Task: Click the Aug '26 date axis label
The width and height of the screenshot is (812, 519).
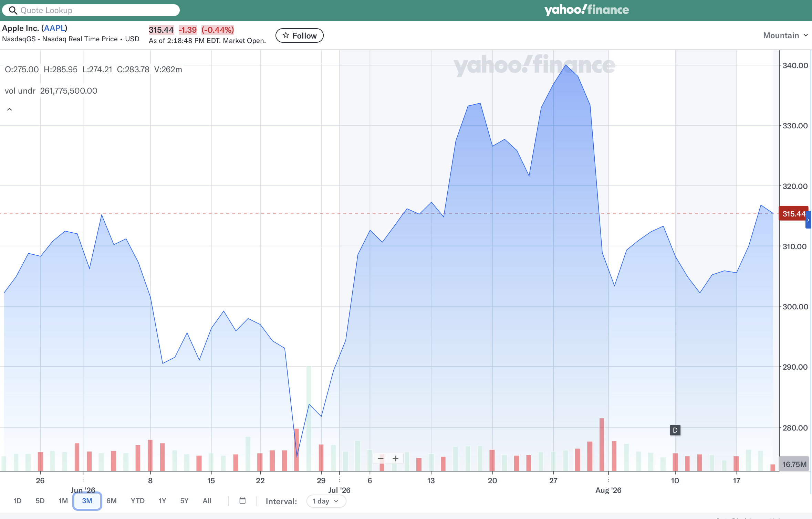Action: click(608, 490)
